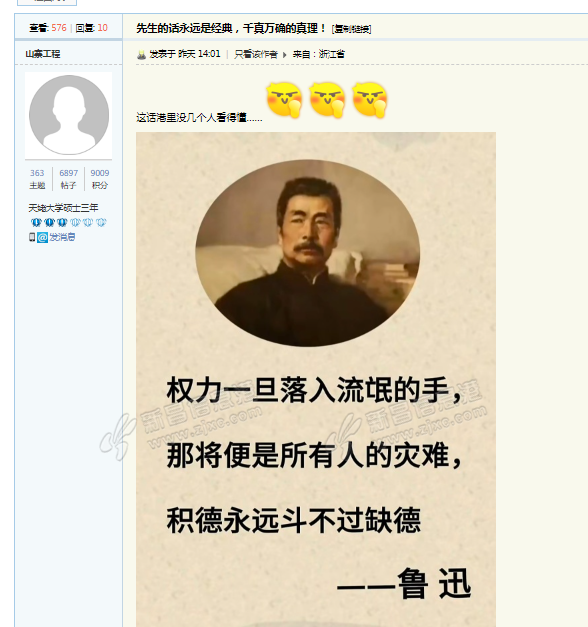588x627 pixels.
Task: Click the third smirking emoji
Action: coord(370,100)
